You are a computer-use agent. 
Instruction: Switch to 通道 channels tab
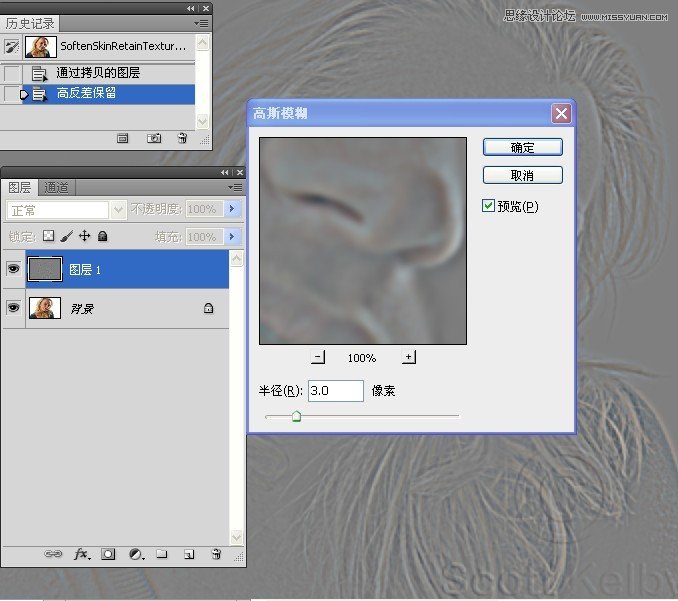[57, 188]
